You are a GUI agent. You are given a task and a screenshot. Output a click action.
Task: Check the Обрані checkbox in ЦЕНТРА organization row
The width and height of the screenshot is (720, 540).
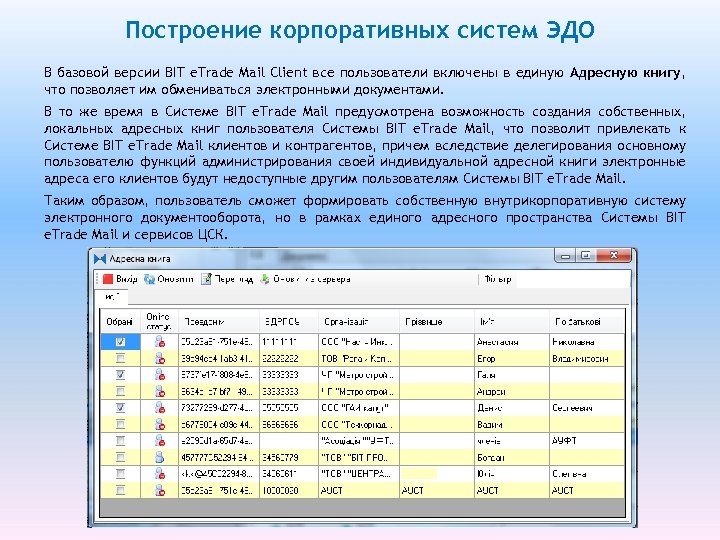(120, 474)
